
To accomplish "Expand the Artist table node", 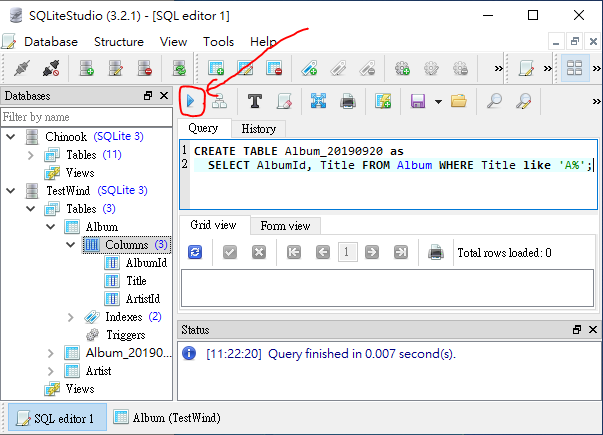I will pos(51,371).
